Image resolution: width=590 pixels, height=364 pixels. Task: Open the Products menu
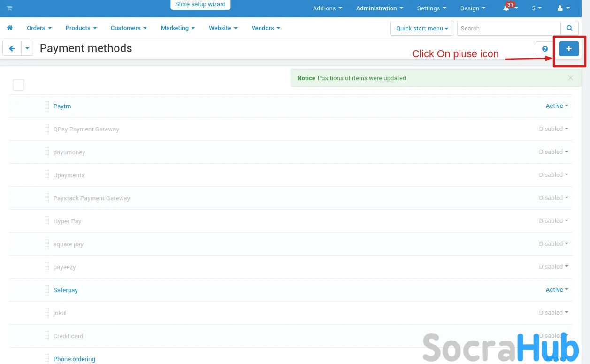[81, 28]
